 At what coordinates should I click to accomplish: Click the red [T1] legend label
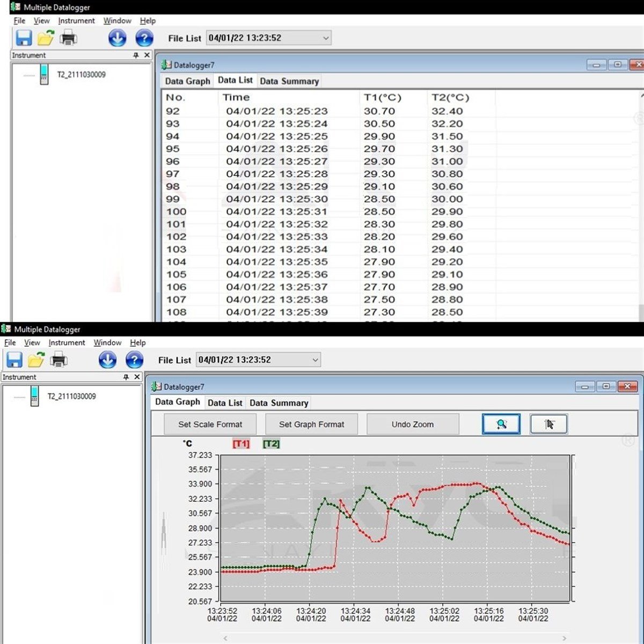coord(241,444)
